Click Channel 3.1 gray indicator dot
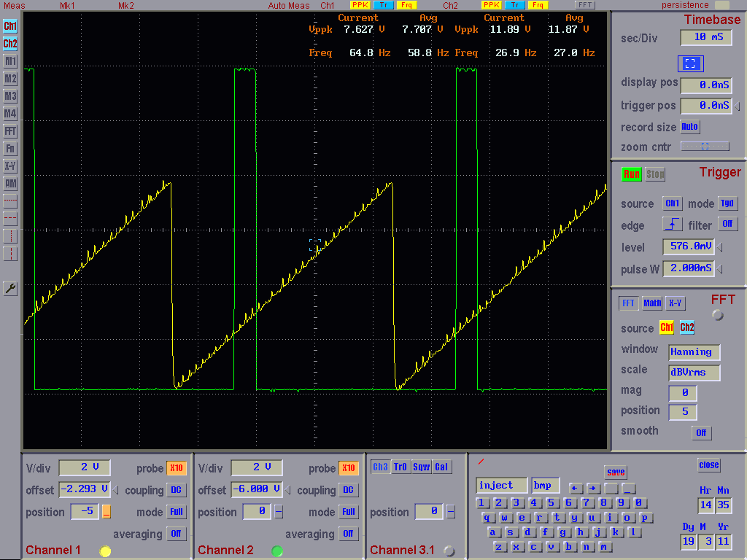The width and height of the screenshot is (747, 560). pyautogui.click(x=449, y=551)
